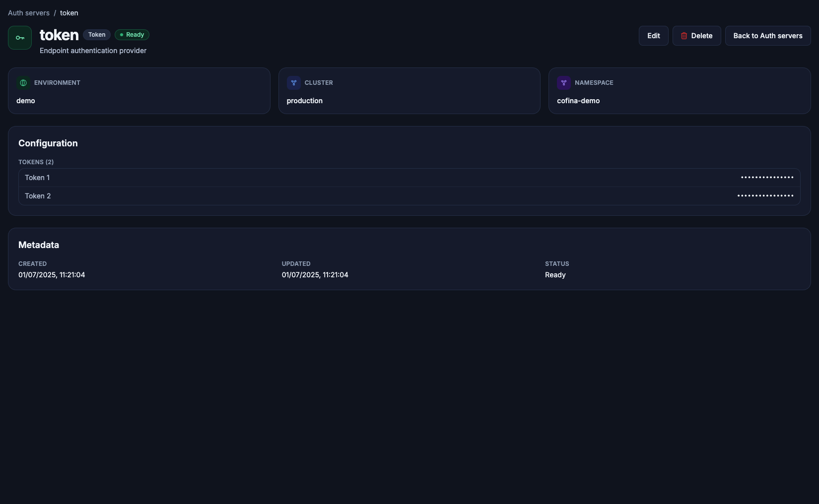819x504 pixels.
Task: Click the green key icon beside token title
Action: 20,38
